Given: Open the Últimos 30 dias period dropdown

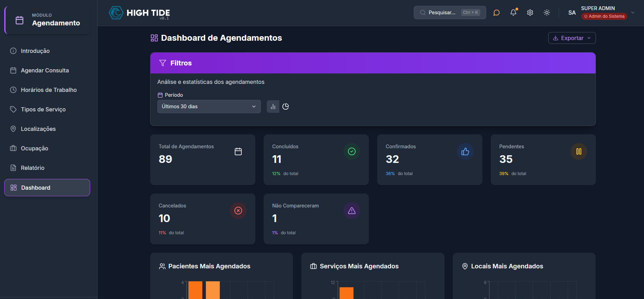Looking at the screenshot, I should 209,107.
